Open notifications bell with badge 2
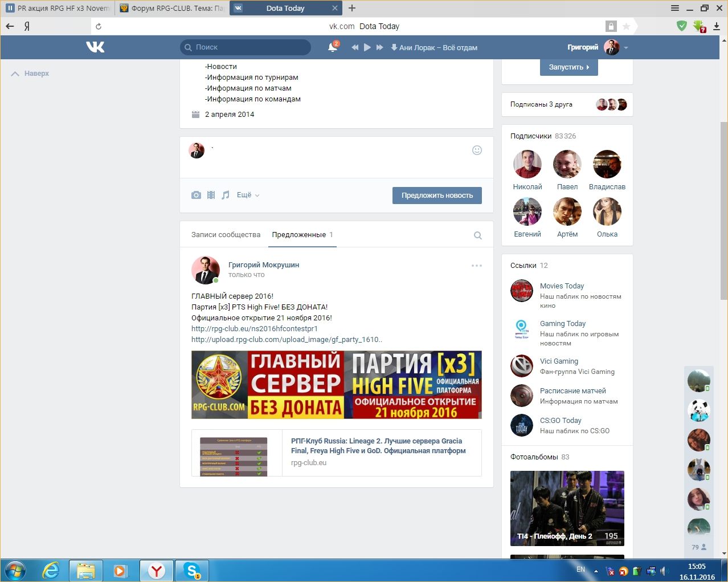Screen dimensions: 728x582 pos(333,47)
